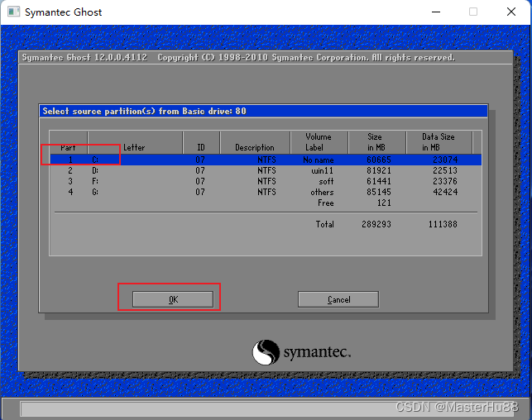Click the Volume Label column header

point(319,142)
